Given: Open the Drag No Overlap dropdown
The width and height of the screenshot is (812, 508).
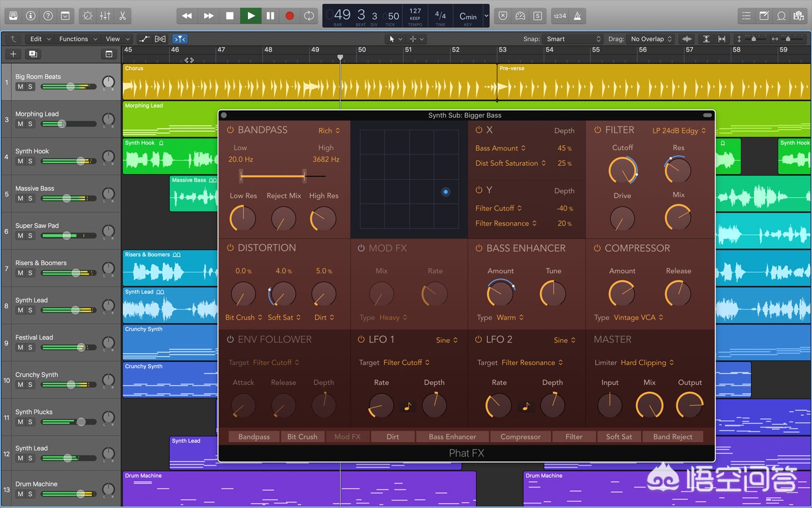Looking at the screenshot, I should (651, 39).
